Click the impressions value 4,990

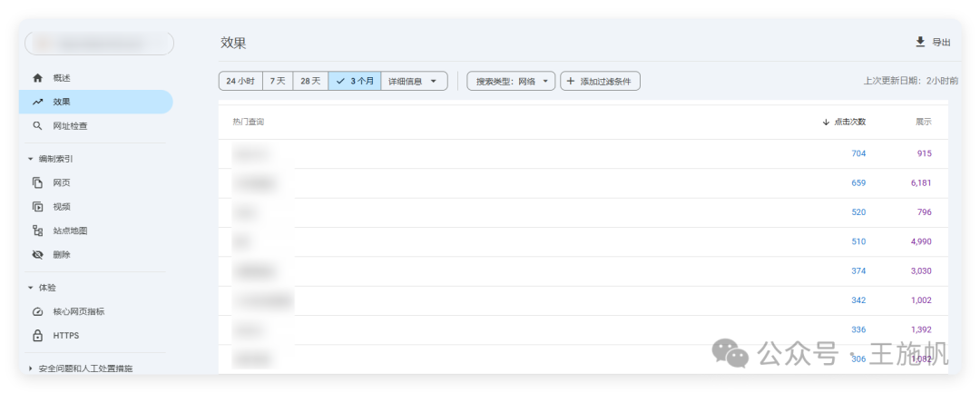(x=921, y=241)
